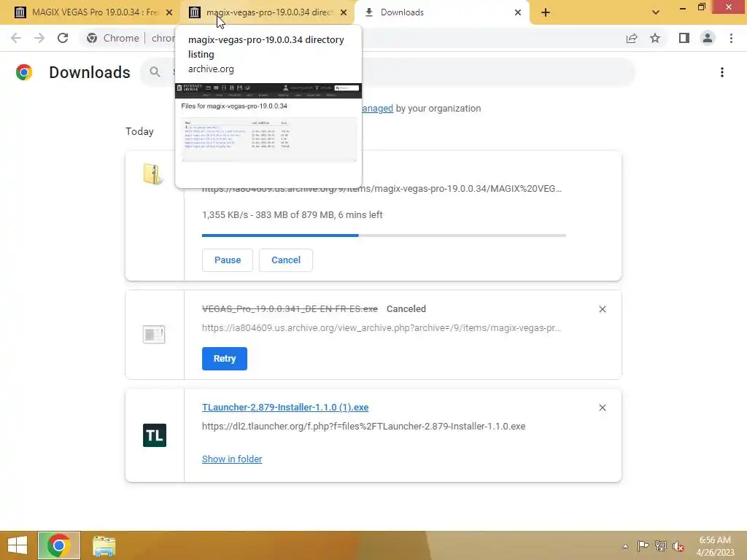Screen dimensions: 747x560
Task: Bookmark this page with star icon
Action: pos(655,38)
